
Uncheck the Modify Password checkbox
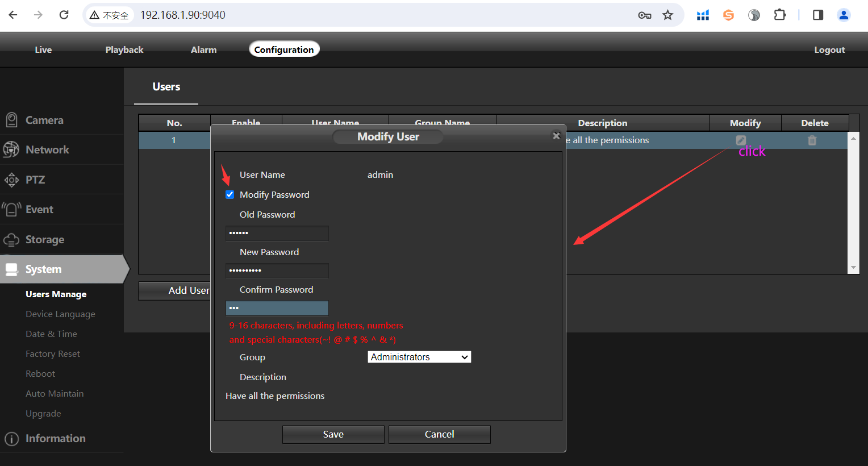(230, 194)
